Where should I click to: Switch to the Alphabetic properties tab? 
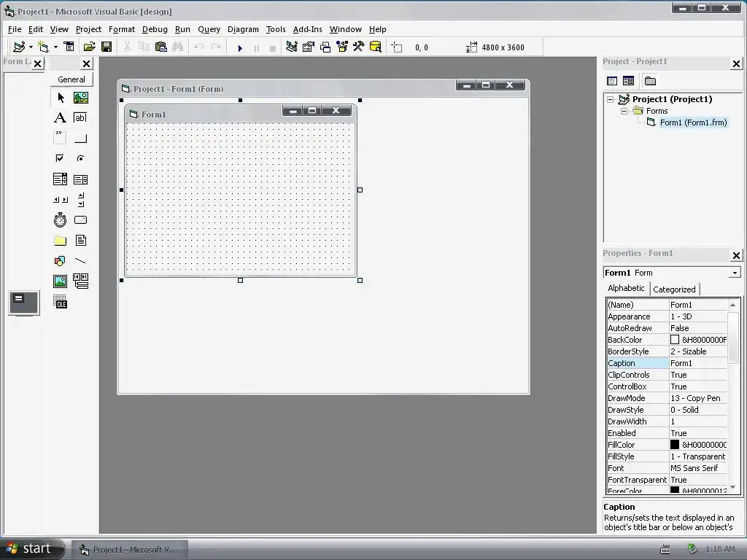pyautogui.click(x=626, y=288)
